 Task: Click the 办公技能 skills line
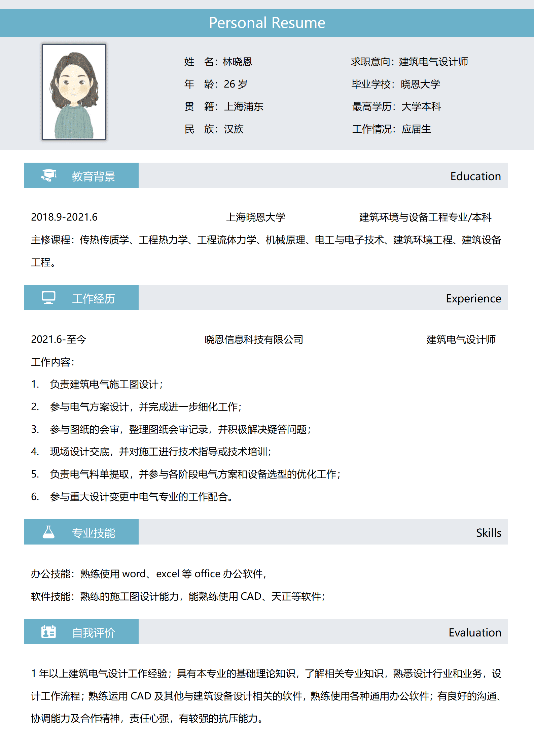pyautogui.click(x=149, y=574)
